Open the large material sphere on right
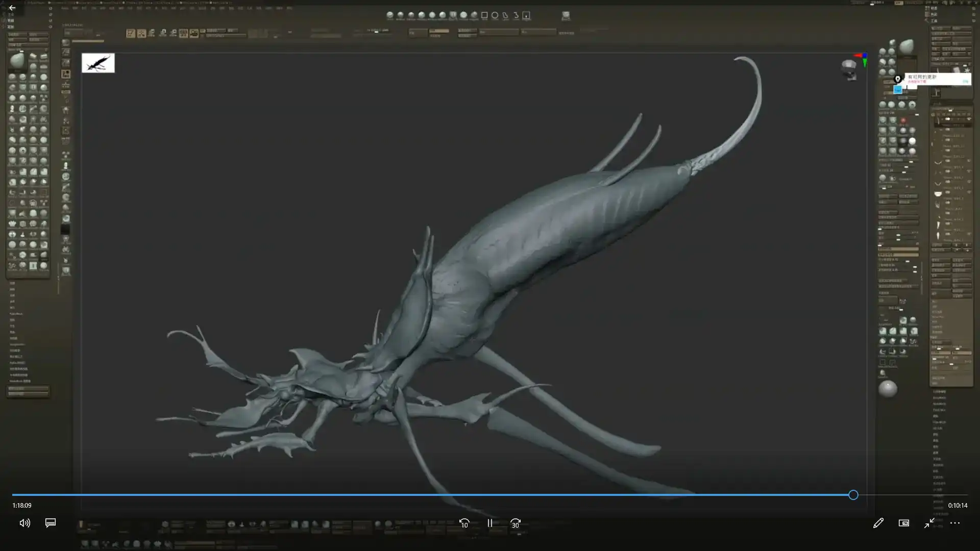 pyautogui.click(x=888, y=389)
